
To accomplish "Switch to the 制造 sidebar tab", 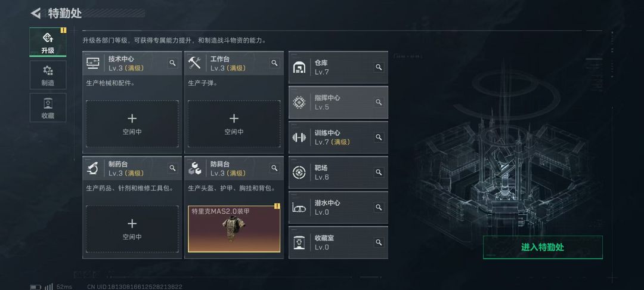I will pos(48,75).
